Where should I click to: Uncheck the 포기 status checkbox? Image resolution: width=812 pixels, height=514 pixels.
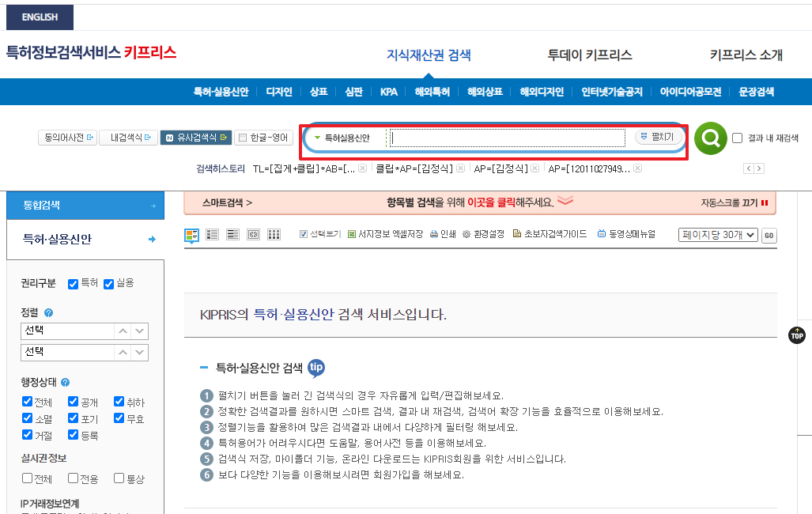click(x=73, y=418)
